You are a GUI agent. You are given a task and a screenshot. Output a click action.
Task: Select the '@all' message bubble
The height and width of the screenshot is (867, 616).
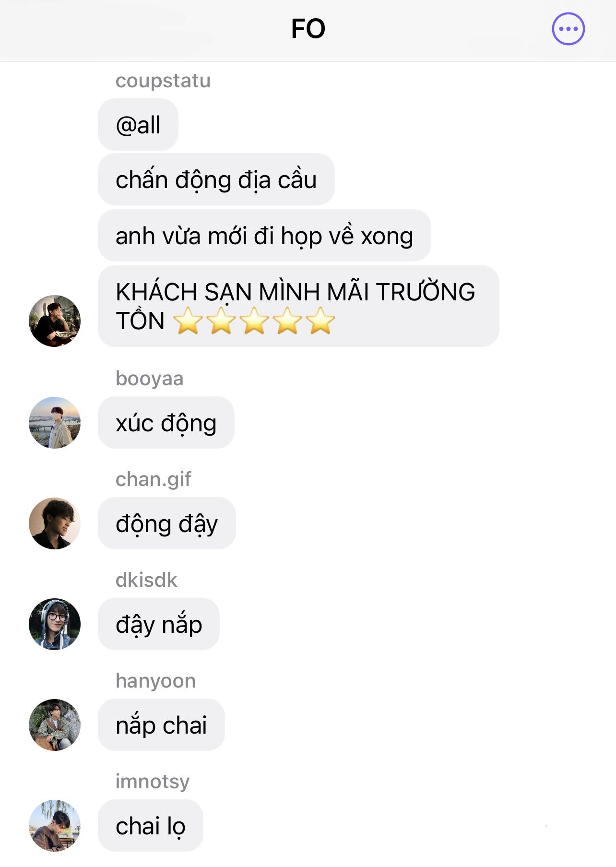pos(138,125)
